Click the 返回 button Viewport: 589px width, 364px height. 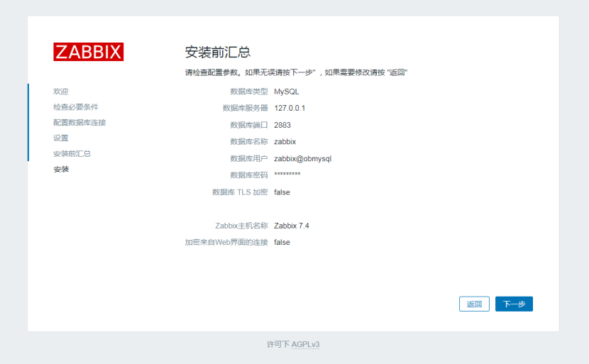[x=474, y=304]
